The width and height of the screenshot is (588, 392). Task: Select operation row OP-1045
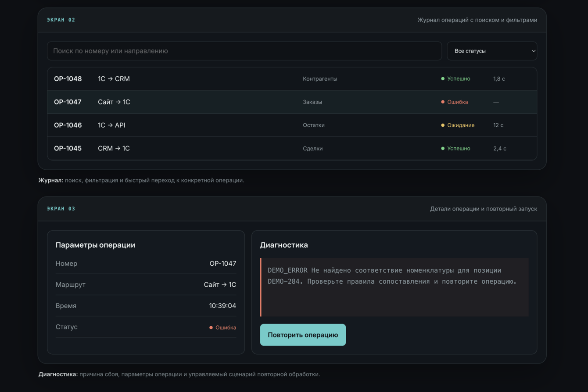(292, 149)
